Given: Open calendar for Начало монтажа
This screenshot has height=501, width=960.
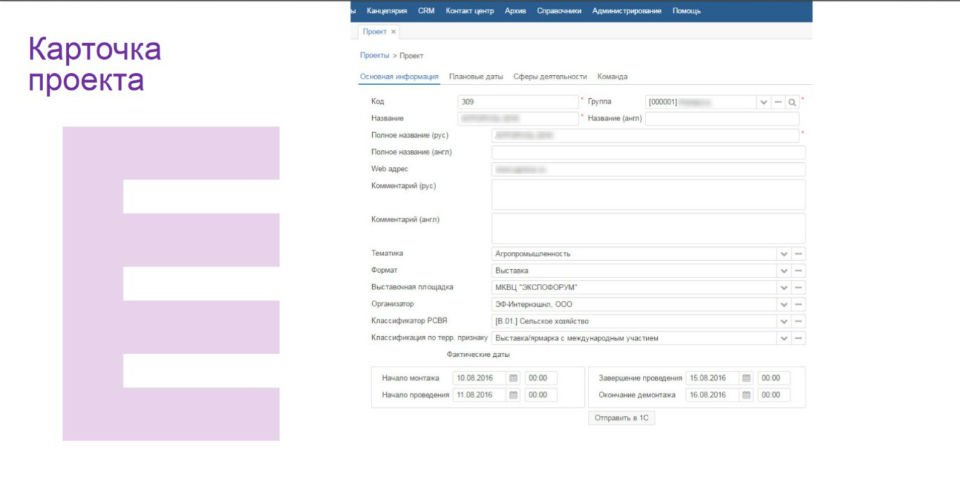Looking at the screenshot, I should coord(514,379).
